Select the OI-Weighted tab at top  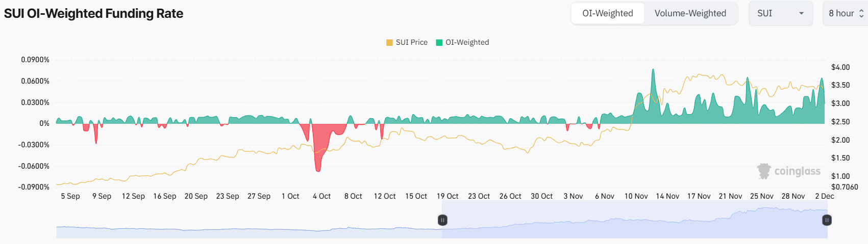607,13
